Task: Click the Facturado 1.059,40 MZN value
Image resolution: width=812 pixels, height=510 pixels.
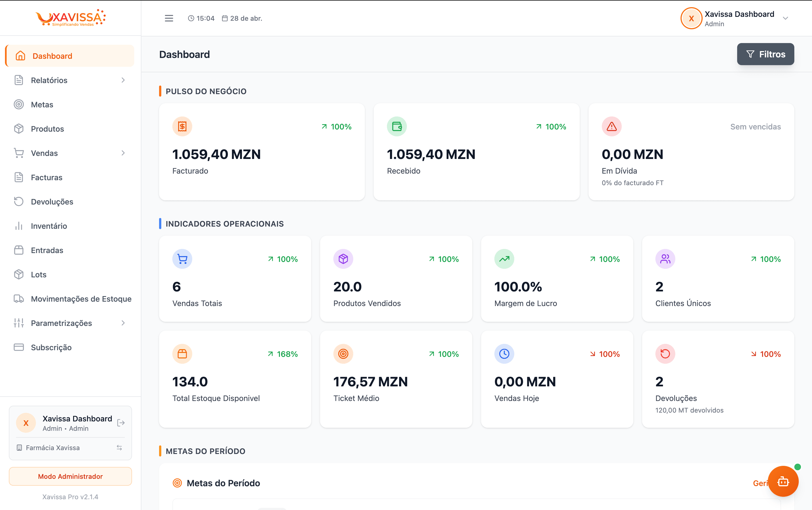Action: click(217, 154)
